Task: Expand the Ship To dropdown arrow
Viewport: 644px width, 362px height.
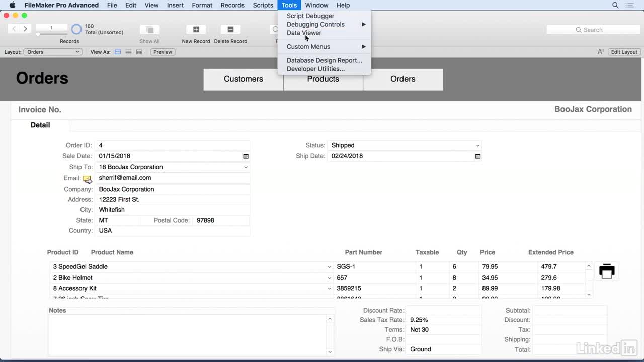Action: coord(246,167)
